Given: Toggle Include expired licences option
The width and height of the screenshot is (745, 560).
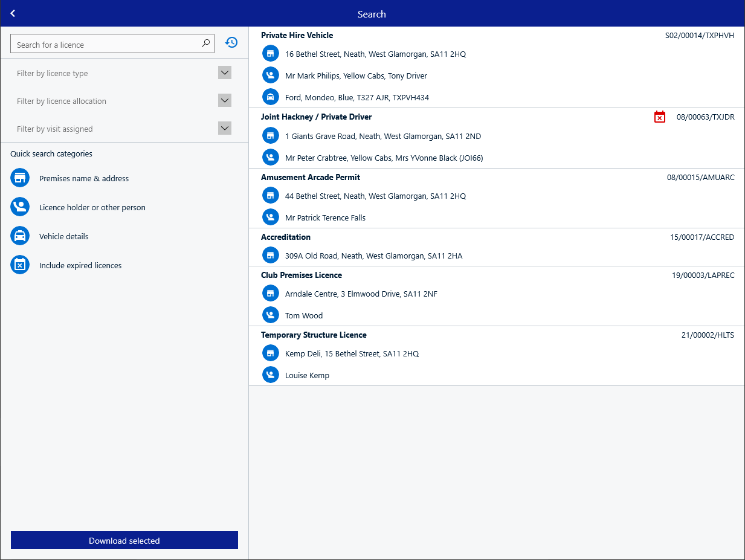Looking at the screenshot, I should click(66, 265).
